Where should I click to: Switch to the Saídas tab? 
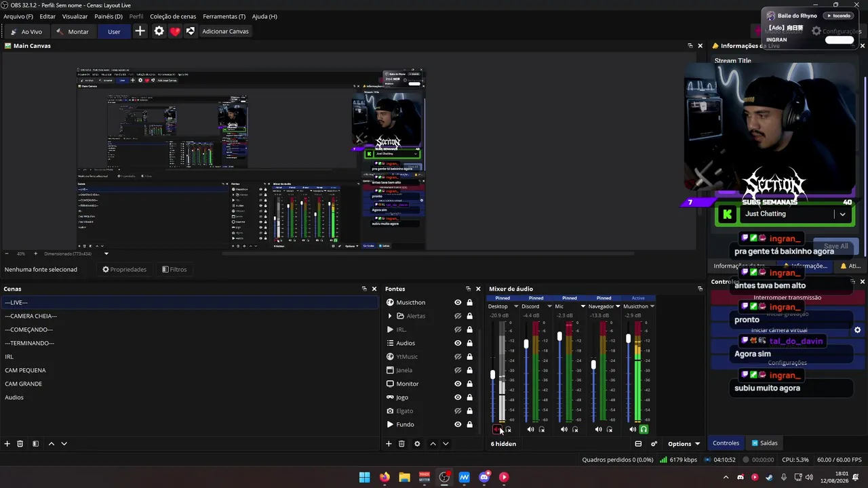[764, 443]
